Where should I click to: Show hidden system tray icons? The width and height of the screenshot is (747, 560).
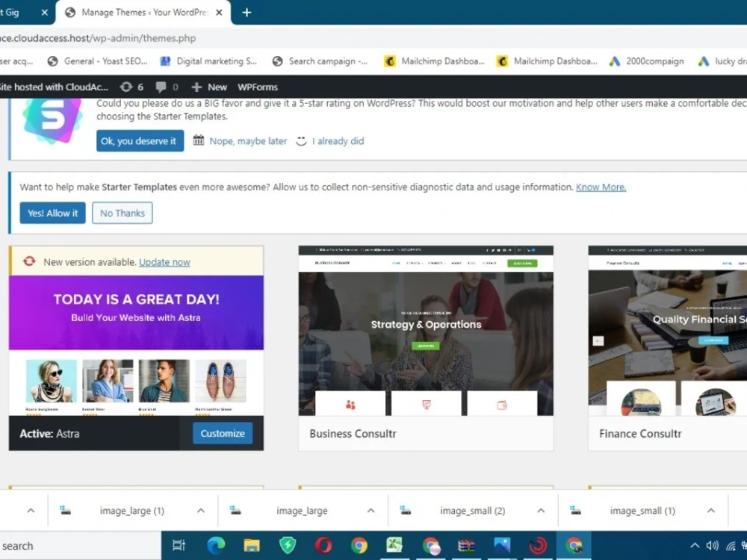point(695,546)
